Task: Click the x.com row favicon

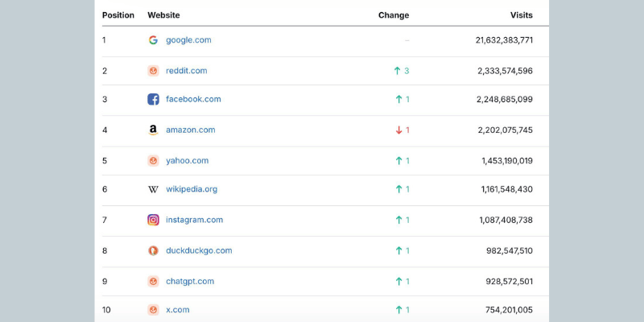Action: click(x=153, y=310)
